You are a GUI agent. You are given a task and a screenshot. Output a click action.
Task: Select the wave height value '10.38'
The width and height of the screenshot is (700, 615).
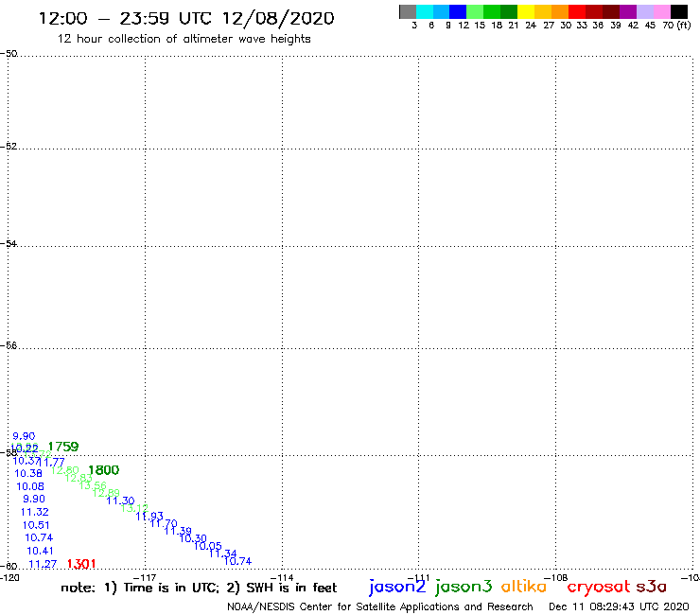point(28,473)
